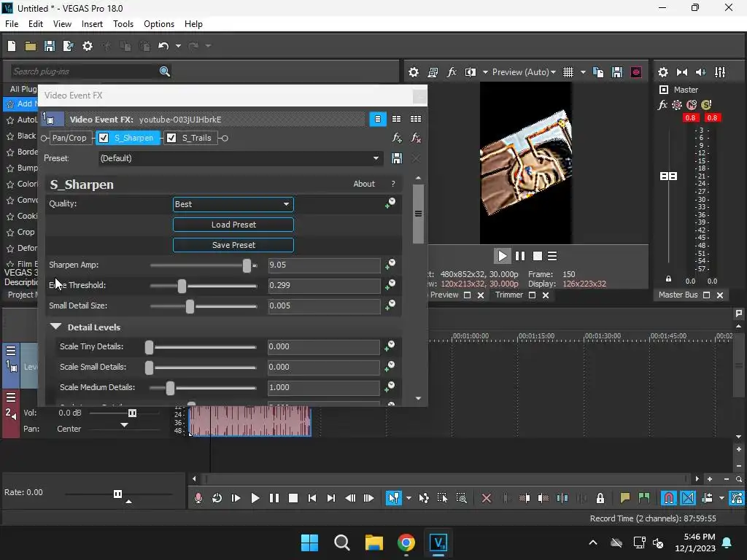
Task: Toggle split screen view in preview
Action: click(x=471, y=72)
